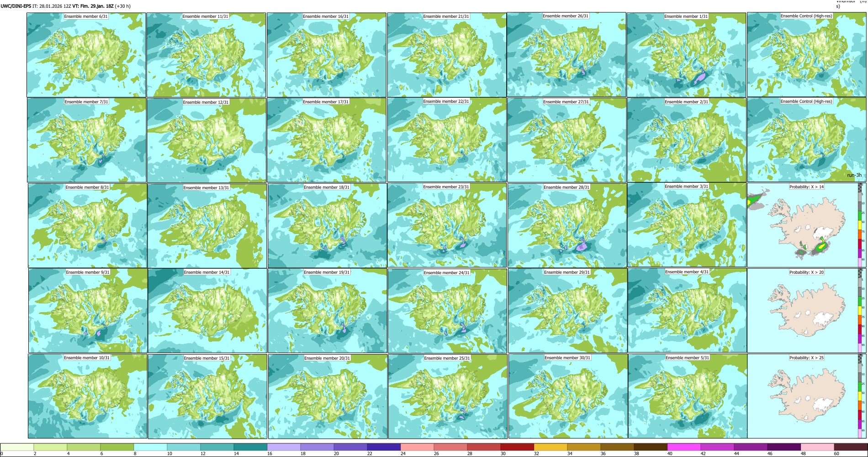Click the 'VT: Fim. 29.jan. 18Z' valid time text
868x457 pixels.
coord(93,6)
